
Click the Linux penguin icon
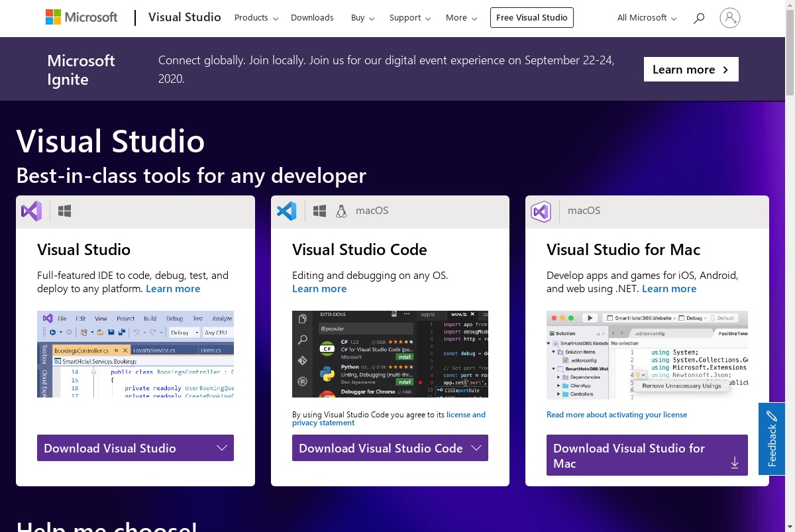point(341,211)
